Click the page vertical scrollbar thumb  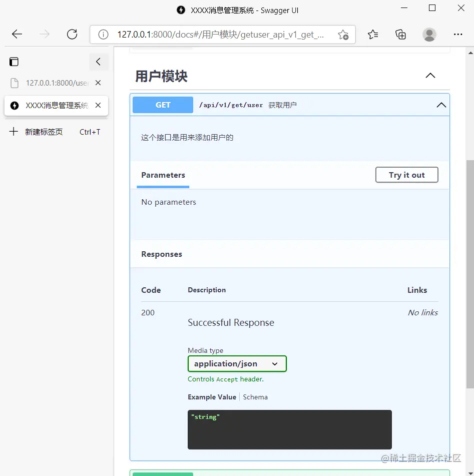click(x=470, y=274)
